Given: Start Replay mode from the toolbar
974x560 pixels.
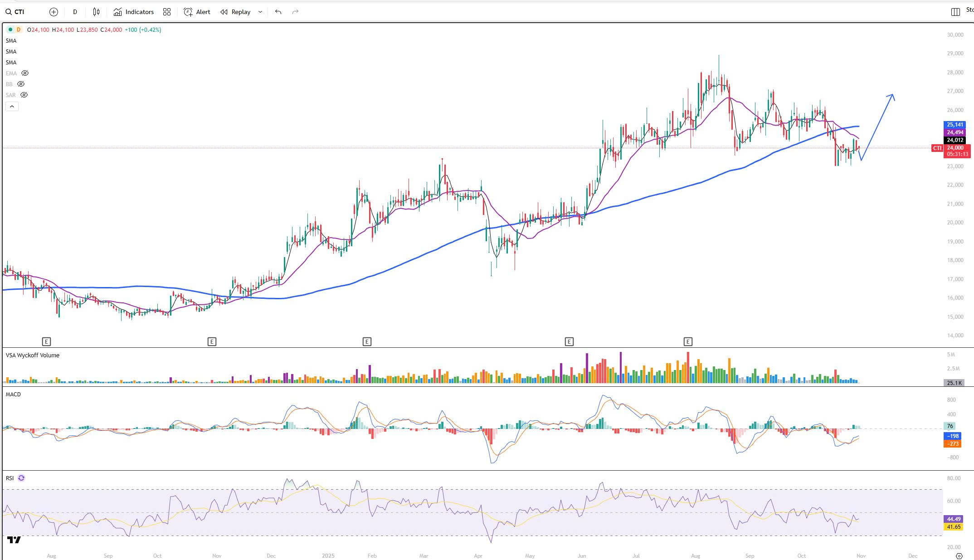Looking at the screenshot, I should (x=236, y=12).
